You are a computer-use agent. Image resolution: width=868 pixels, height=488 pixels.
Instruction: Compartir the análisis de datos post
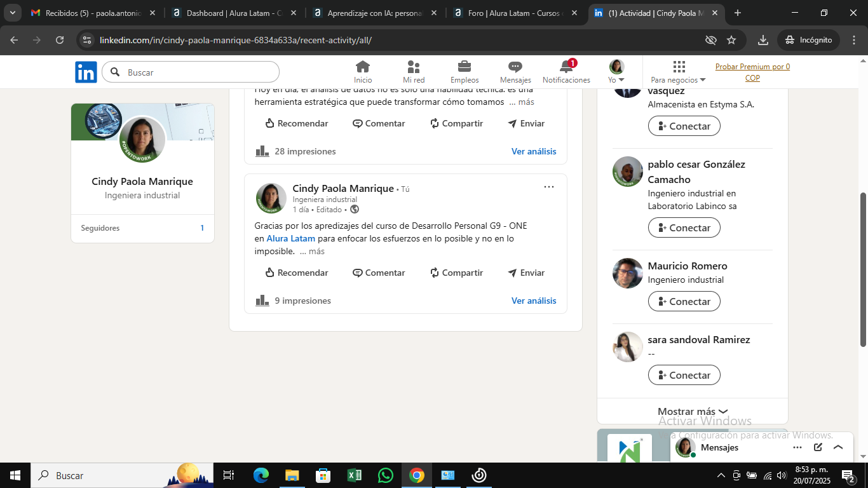click(x=456, y=123)
